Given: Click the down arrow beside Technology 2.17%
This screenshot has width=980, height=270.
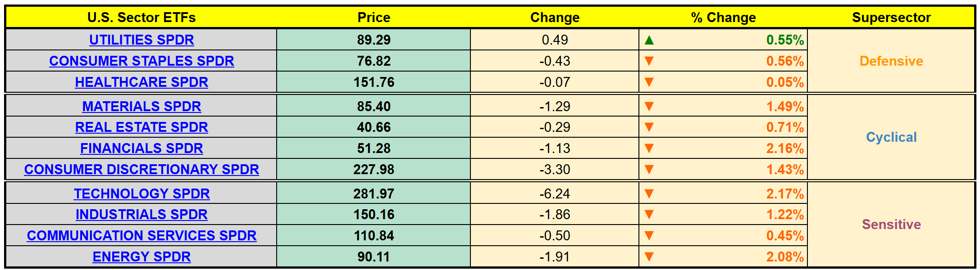Looking at the screenshot, I should [649, 193].
